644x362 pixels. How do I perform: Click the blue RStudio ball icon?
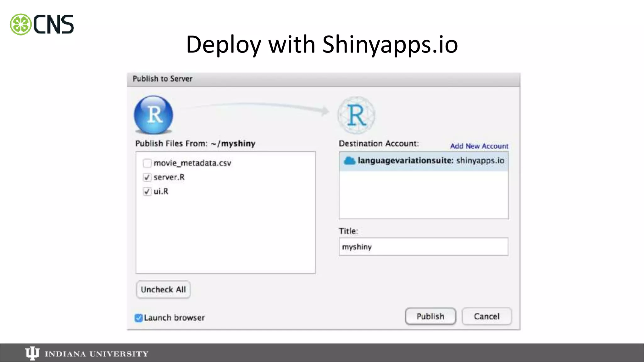tap(153, 115)
